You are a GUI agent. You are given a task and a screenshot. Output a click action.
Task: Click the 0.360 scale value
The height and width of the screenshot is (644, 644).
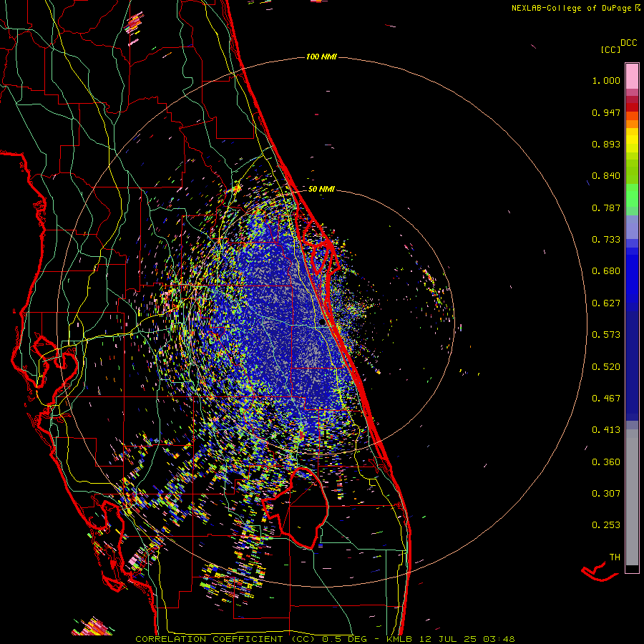point(606,462)
